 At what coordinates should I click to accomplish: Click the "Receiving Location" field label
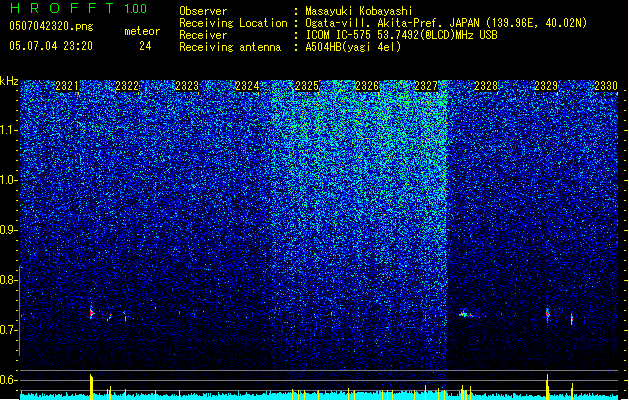click(x=233, y=23)
